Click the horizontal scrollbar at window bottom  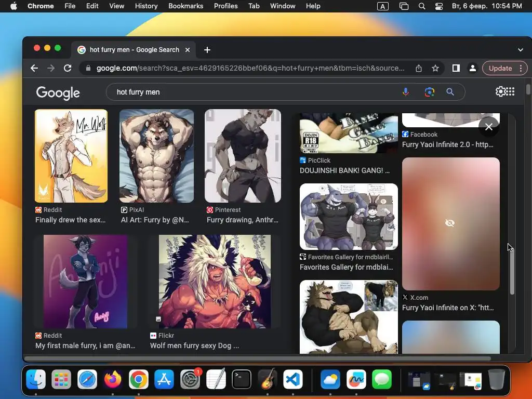click(258, 358)
